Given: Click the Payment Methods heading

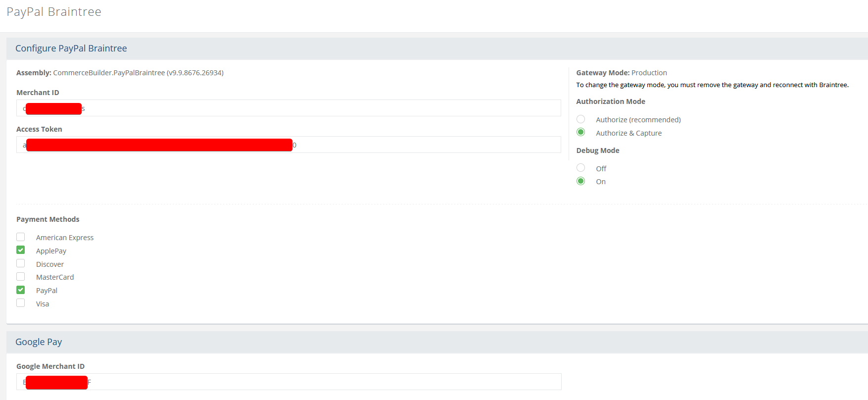Looking at the screenshot, I should tap(48, 219).
